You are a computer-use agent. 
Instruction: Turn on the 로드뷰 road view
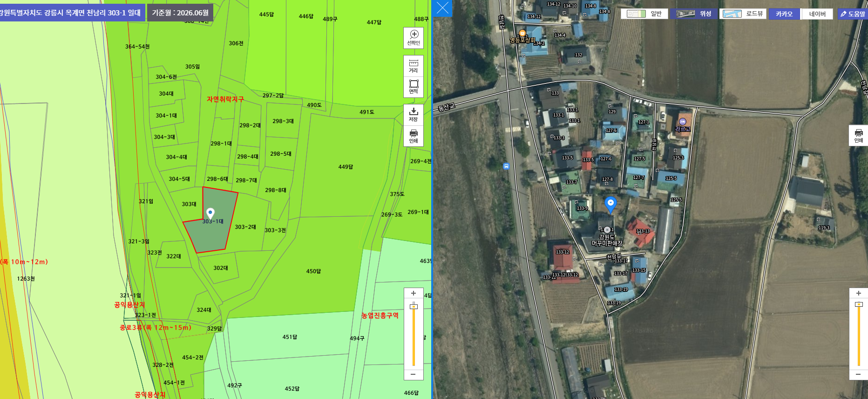pos(743,14)
